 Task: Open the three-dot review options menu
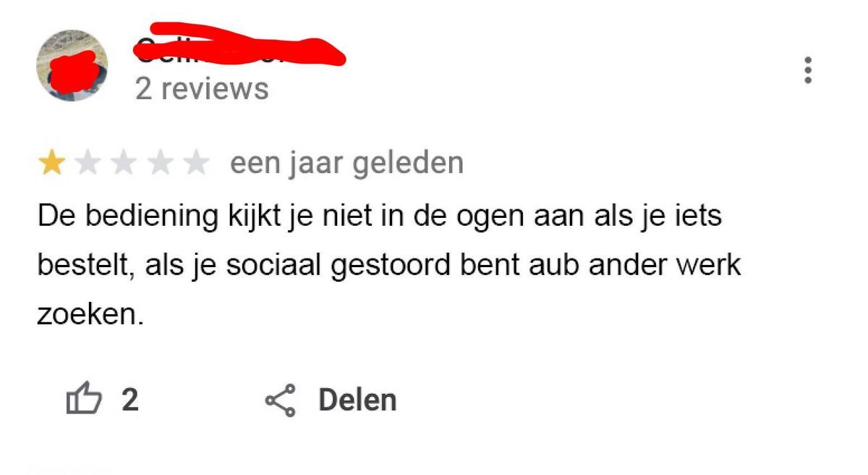(x=808, y=70)
